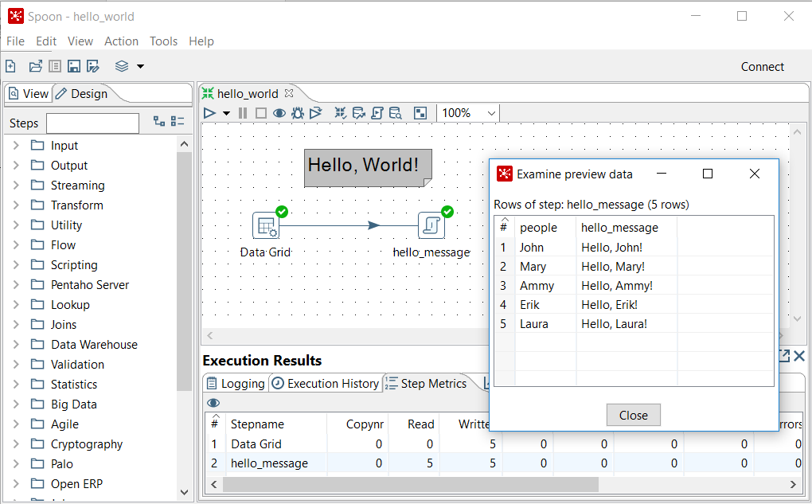Click the Open file toolbar icon
812x504 pixels.
pos(35,66)
